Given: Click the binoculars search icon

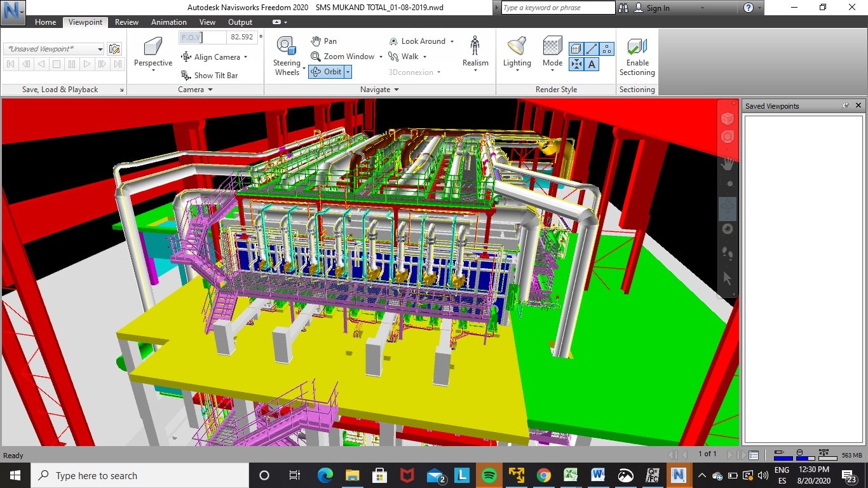Looking at the screenshot, I should click(623, 8).
